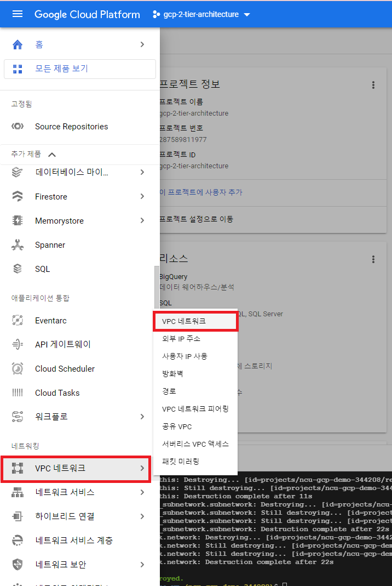The width and height of the screenshot is (392, 586).
Task: Expand the 하이브리드 연결 submenu arrow
Action: click(142, 516)
